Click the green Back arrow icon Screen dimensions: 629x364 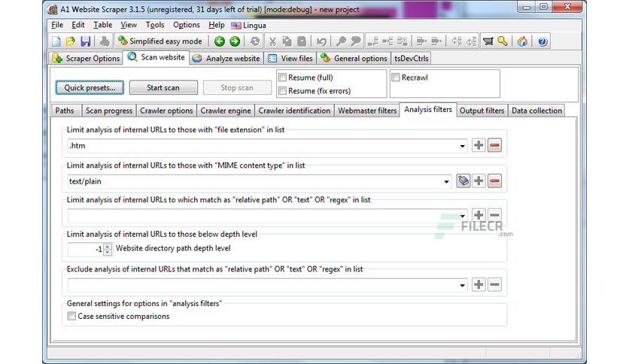(220, 41)
